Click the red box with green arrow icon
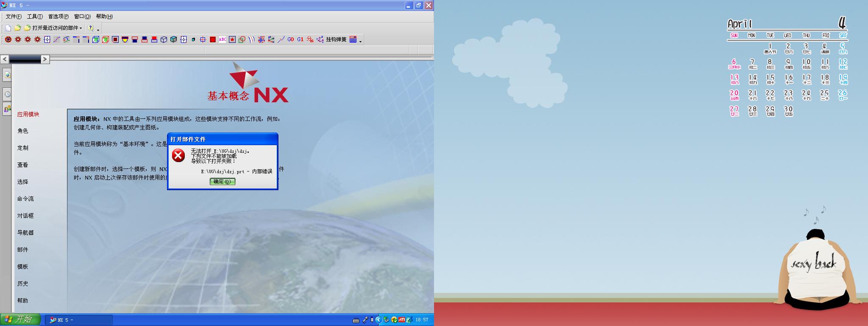 pos(106,39)
